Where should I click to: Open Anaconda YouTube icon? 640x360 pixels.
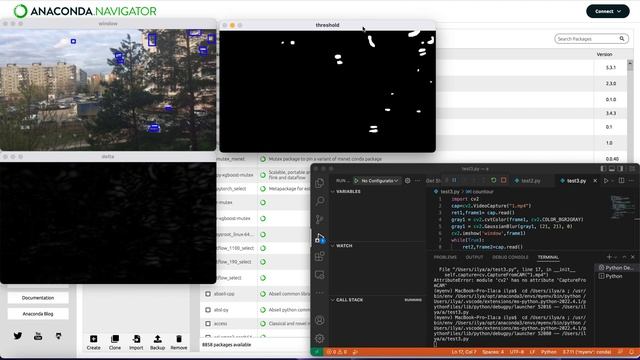point(38,336)
